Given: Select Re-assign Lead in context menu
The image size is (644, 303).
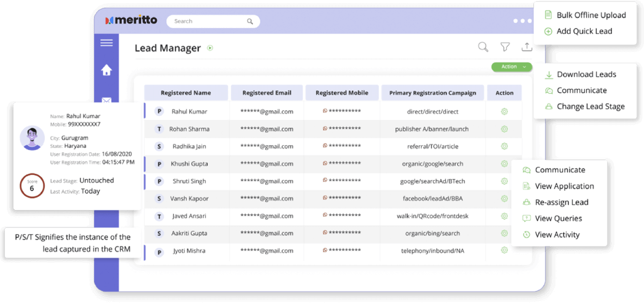Looking at the screenshot, I should click(561, 203).
